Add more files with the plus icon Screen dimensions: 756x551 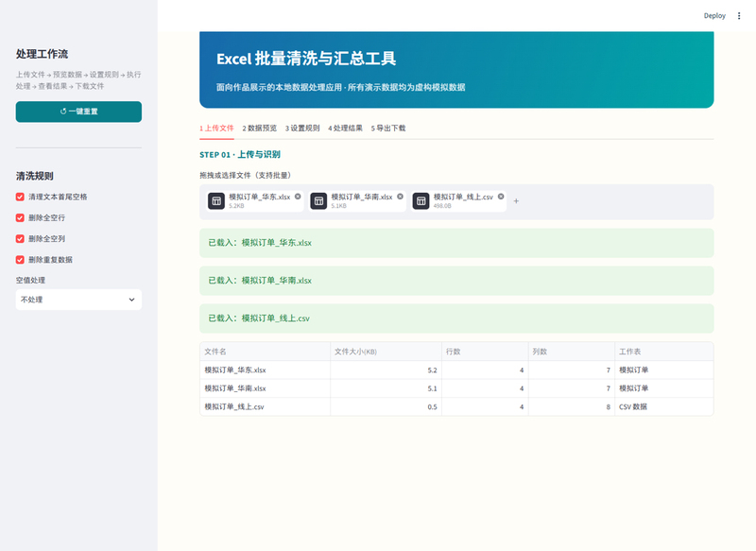[x=516, y=201]
